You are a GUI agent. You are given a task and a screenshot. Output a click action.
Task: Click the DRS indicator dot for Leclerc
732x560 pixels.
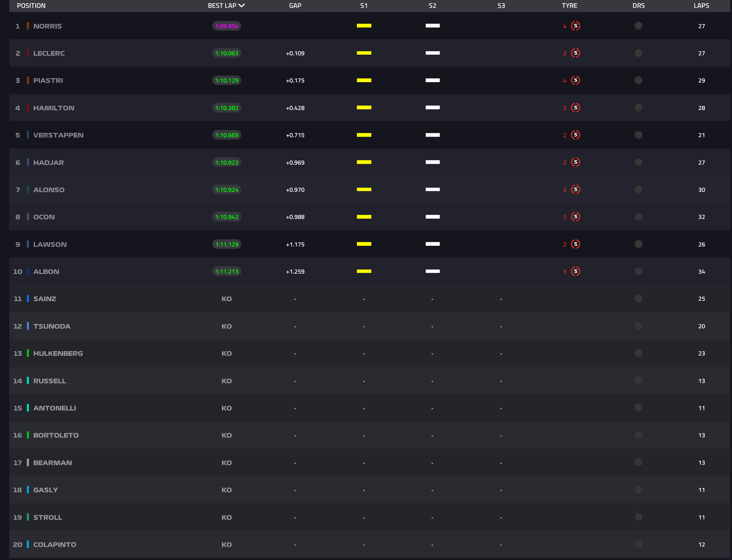point(638,53)
